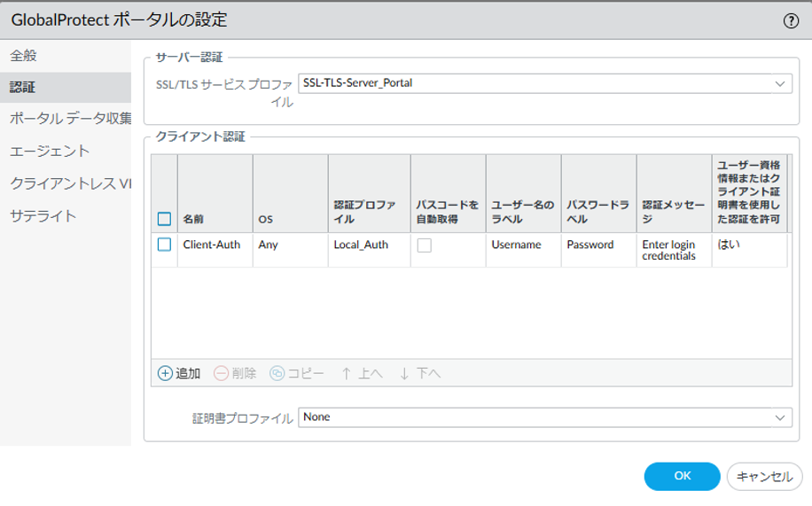Click the help question mark icon
Screen dimensions: 812x506
(791, 20)
